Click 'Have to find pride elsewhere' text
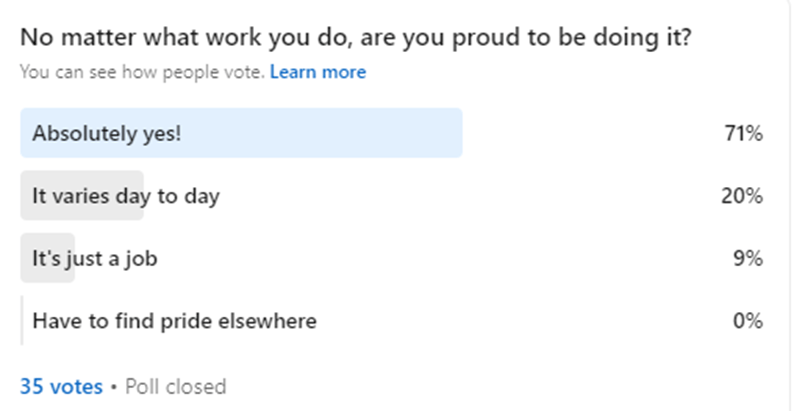This screenshot has height=411, width=794. tap(174, 321)
